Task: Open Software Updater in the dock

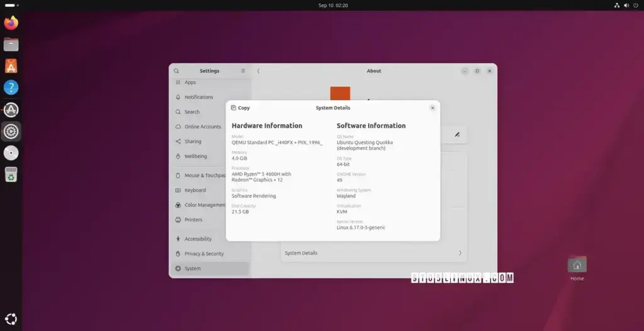Action: [x=11, y=109]
